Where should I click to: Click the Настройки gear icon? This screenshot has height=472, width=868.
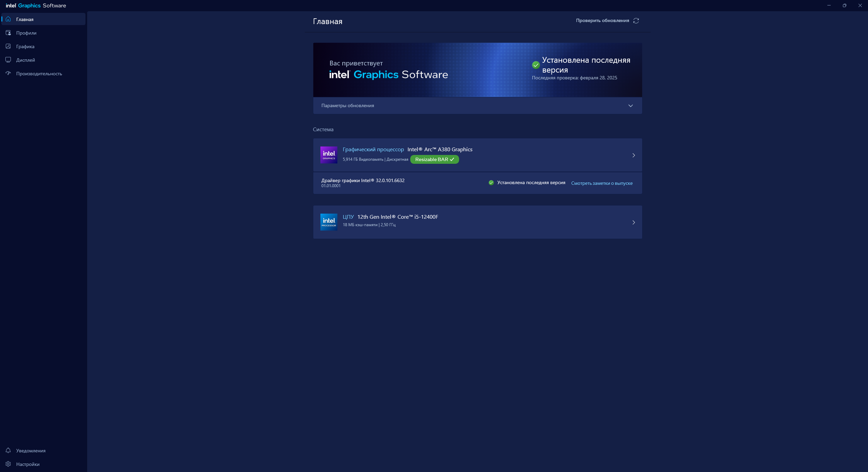tap(8, 464)
